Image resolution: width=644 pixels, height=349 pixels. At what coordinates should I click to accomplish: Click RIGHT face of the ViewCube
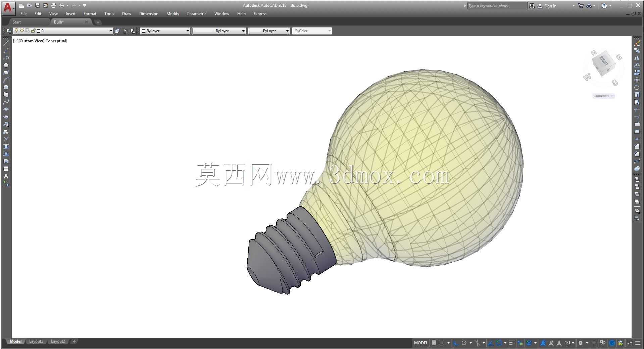[x=603, y=61]
